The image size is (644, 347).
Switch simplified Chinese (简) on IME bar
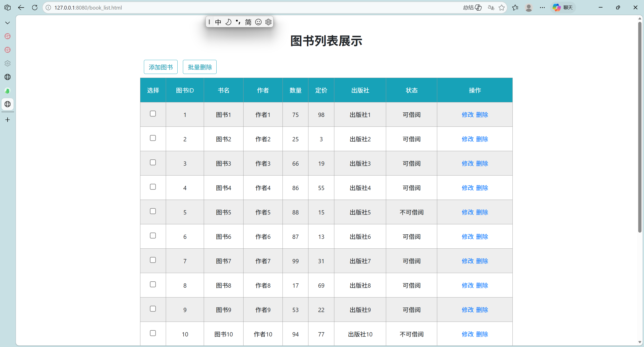[x=248, y=22]
